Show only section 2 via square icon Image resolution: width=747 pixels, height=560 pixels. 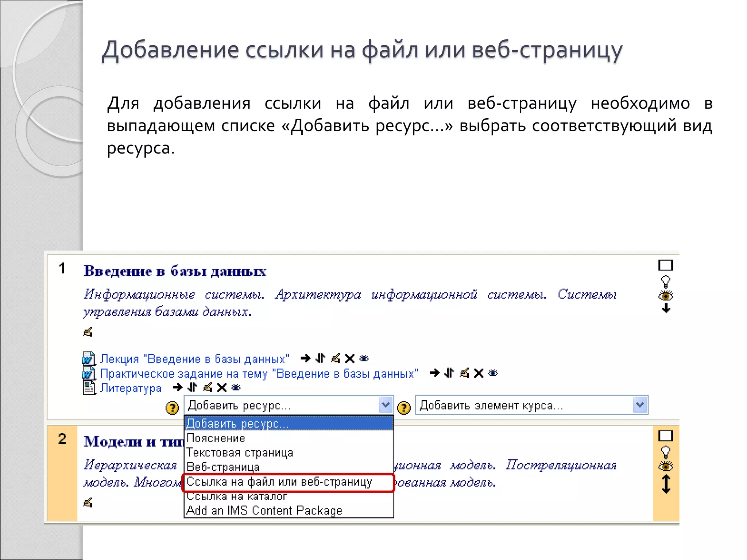tap(666, 436)
